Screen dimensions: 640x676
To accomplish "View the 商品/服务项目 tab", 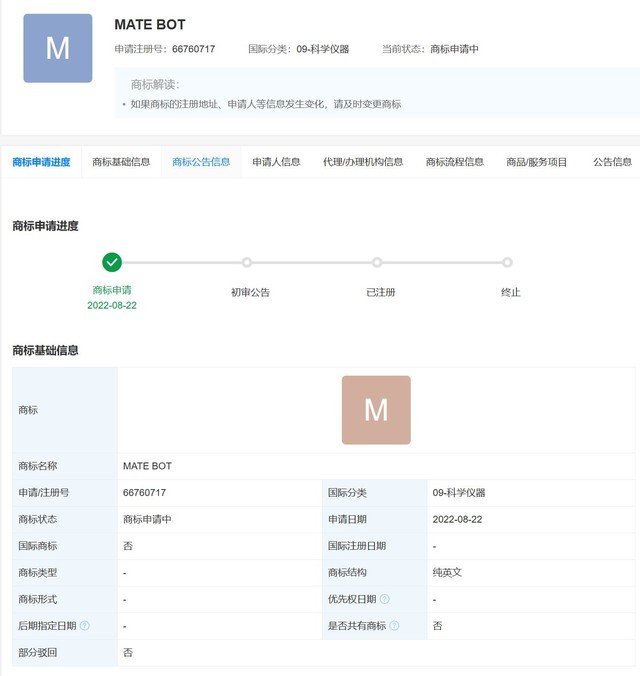I will pos(536,162).
